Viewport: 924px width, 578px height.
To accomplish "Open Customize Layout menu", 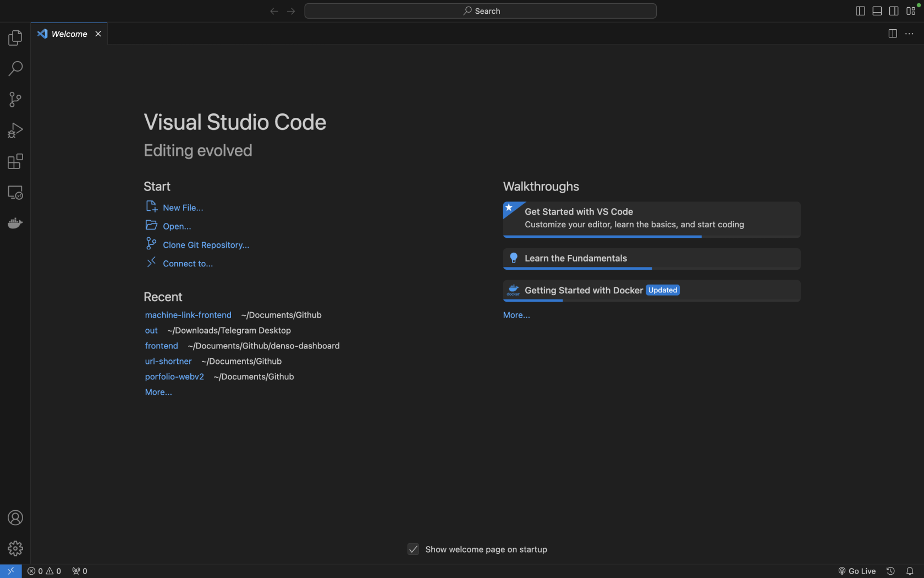I will [911, 11].
